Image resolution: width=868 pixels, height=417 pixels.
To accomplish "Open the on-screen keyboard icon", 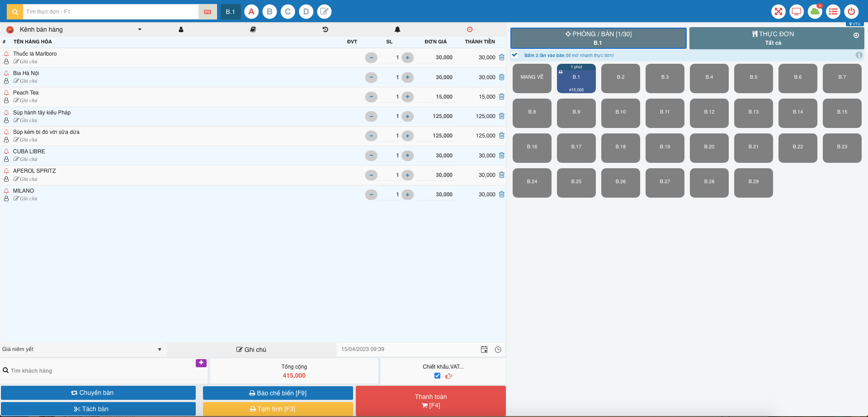I will tap(208, 12).
